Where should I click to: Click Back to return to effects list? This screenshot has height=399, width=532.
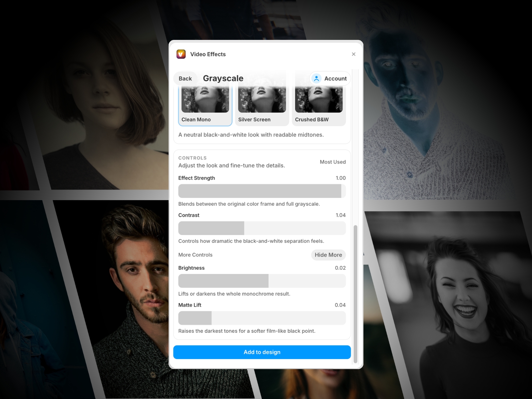(x=185, y=78)
